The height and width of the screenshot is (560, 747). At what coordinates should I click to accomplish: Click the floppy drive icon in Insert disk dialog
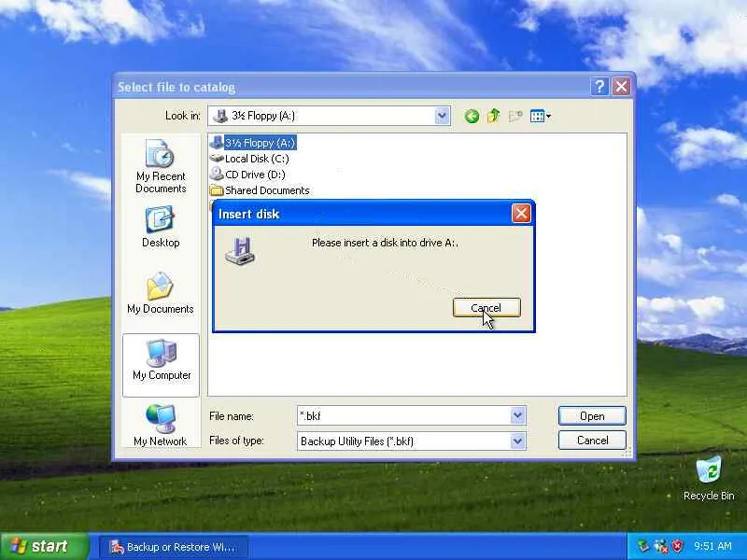(240, 250)
